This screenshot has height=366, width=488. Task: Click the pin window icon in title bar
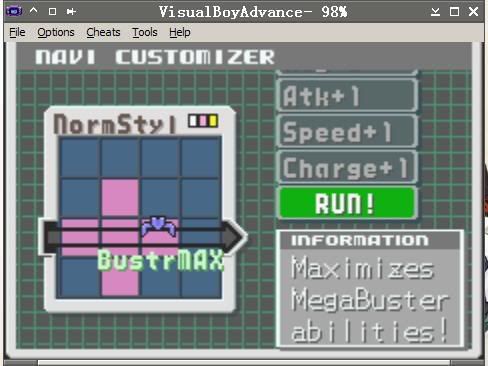click(x=71, y=12)
